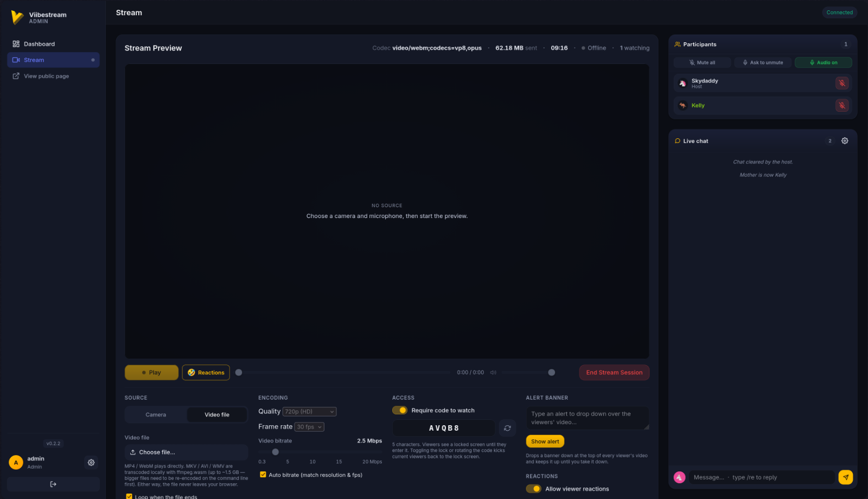Click Choose file... button
The image size is (868, 499).
pyautogui.click(x=186, y=452)
